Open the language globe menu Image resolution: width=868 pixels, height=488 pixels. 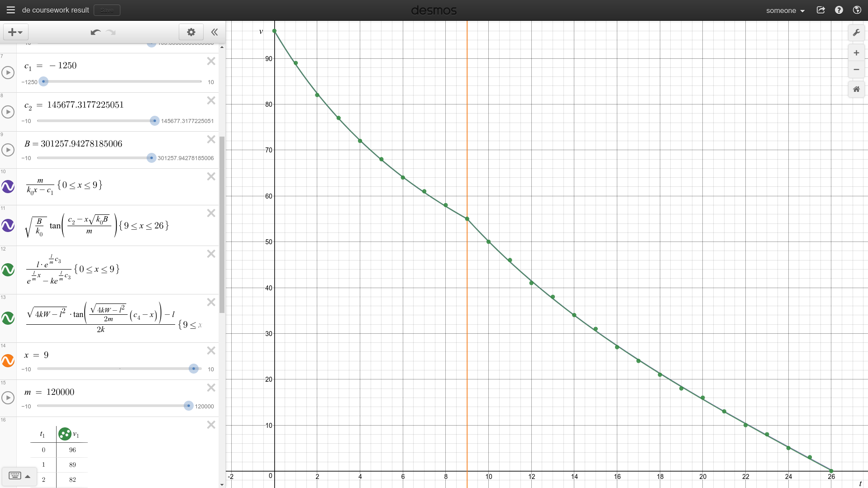tap(857, 10)
